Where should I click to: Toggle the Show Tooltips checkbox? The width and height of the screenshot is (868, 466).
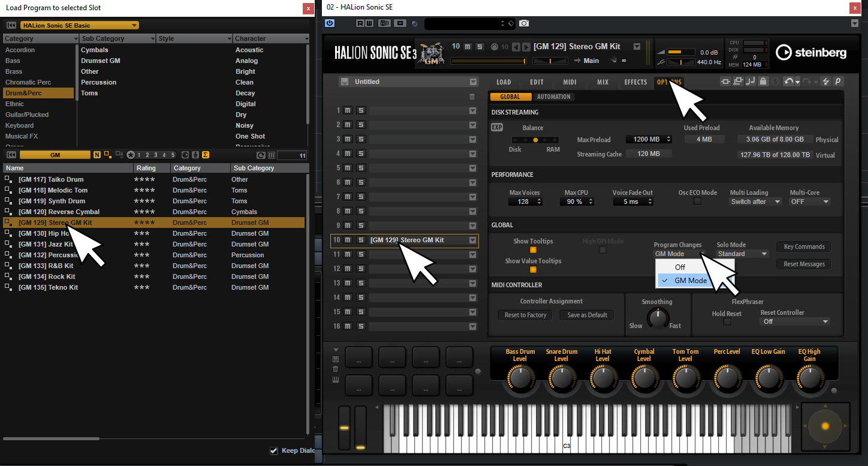pos(533,250)
